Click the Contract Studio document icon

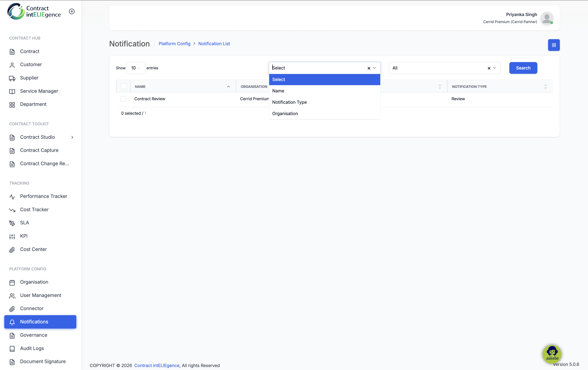pyautogui.click(x=12, y=138)
